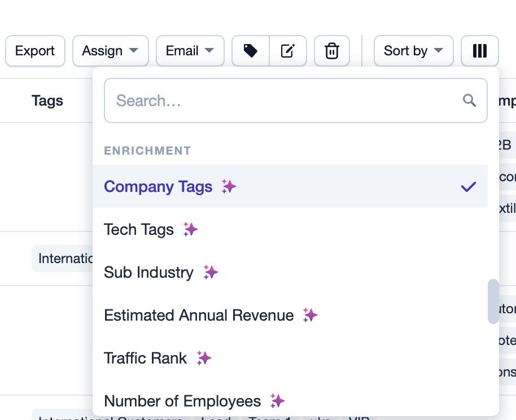The width and height of the screenshot is (516, 420).
Task: Open the Email dropdown menu
Action: tap(190, 51)
